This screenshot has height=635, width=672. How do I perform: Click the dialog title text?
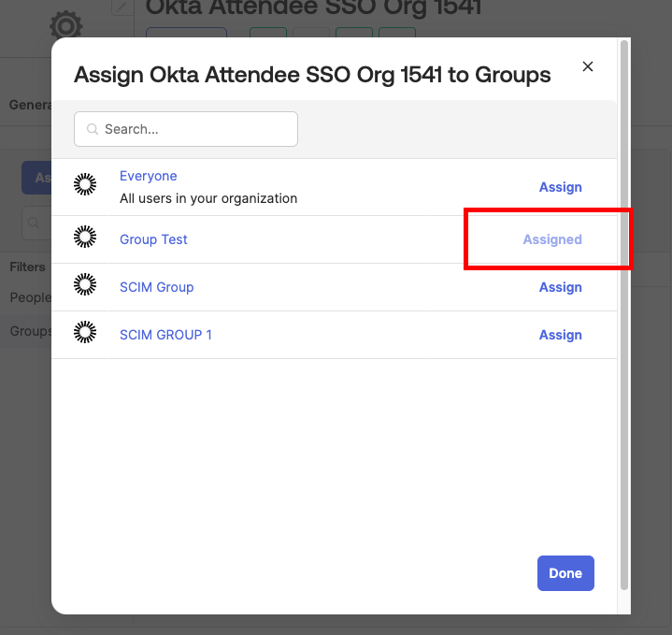pos(312,75)
